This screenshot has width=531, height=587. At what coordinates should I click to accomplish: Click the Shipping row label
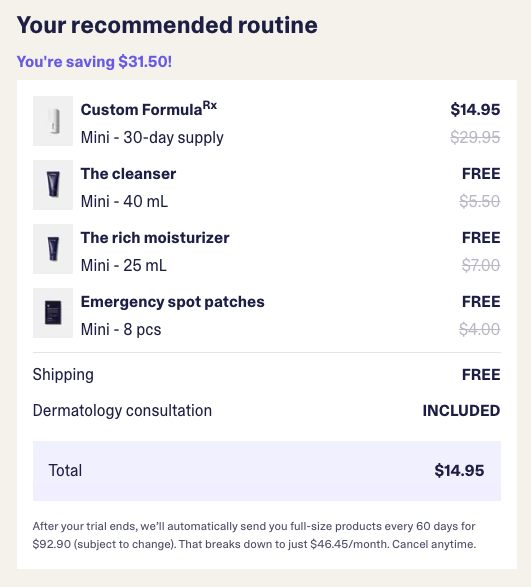[x=63, y=375]
